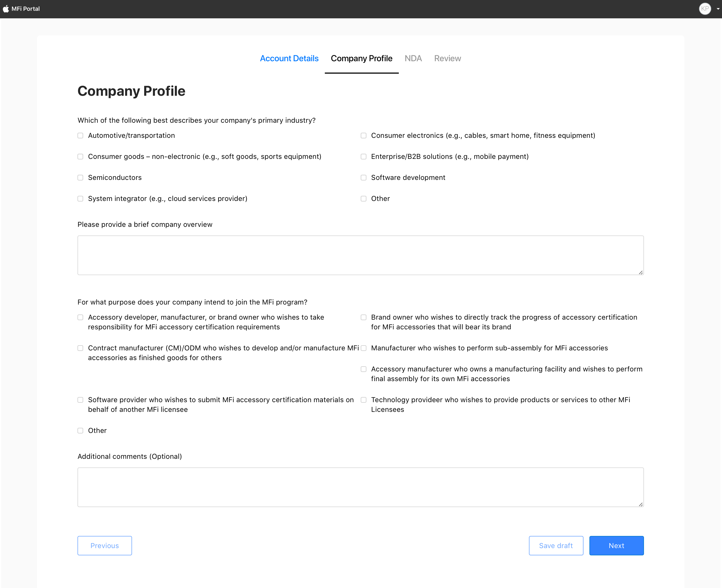Switch to the NDA tab
The image size is (722, 588).
coord(413,58)
